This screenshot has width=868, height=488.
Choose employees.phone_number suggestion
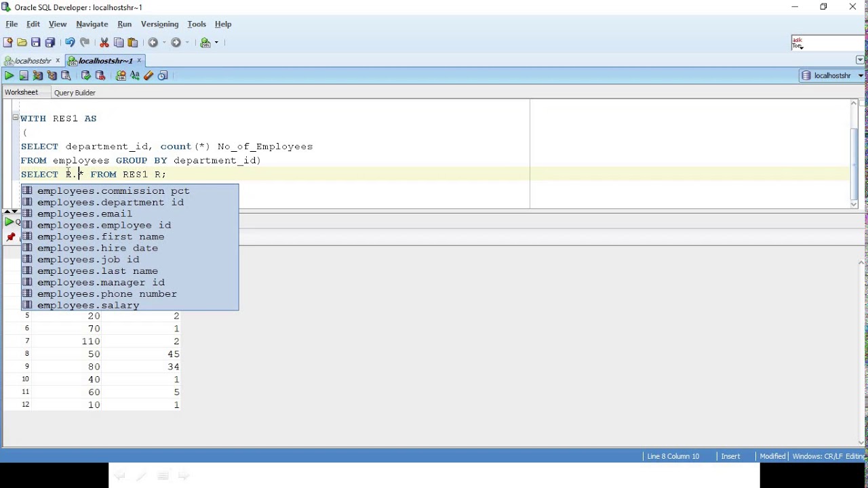point(130,294)
